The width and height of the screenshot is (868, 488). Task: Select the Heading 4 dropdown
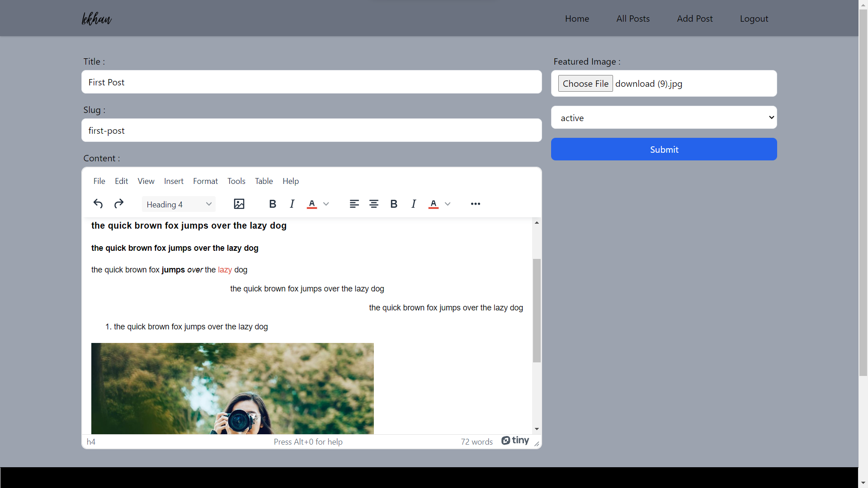(178, 204)
